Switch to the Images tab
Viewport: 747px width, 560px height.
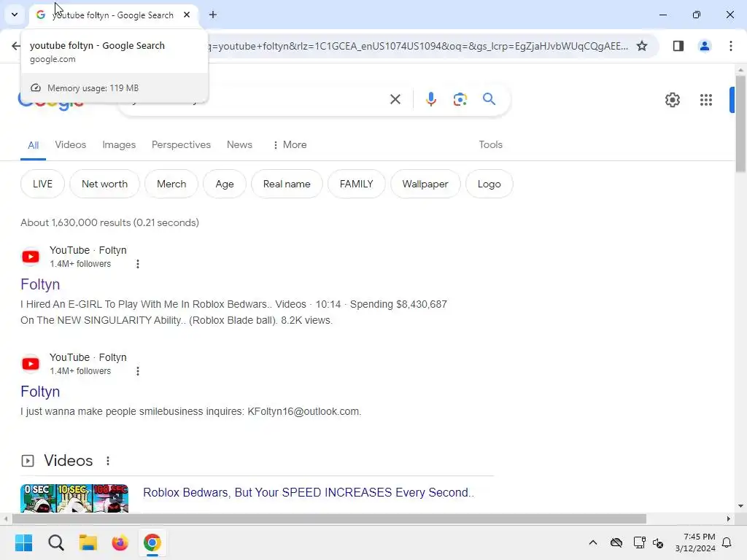pyautogui.click(x=119, y=145)
